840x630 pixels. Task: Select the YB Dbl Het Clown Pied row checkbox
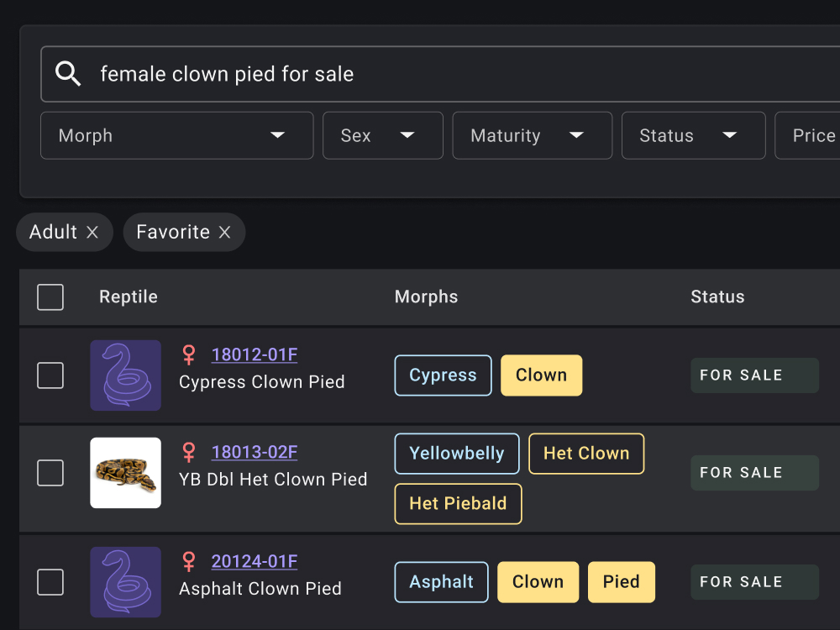pos(50,473)
